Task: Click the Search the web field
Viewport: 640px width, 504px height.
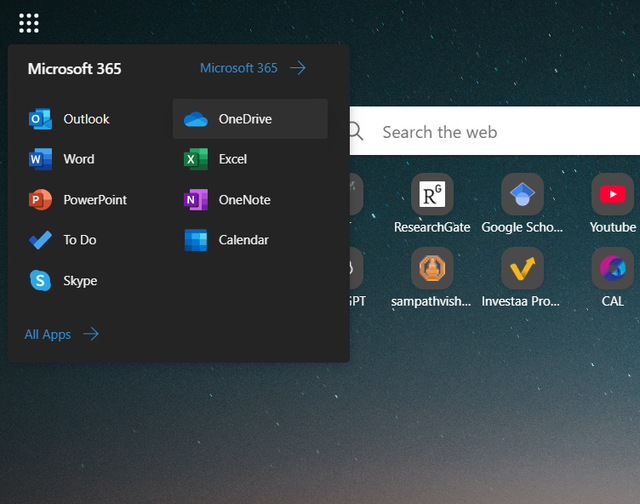Action: click(x=495, y=131)
